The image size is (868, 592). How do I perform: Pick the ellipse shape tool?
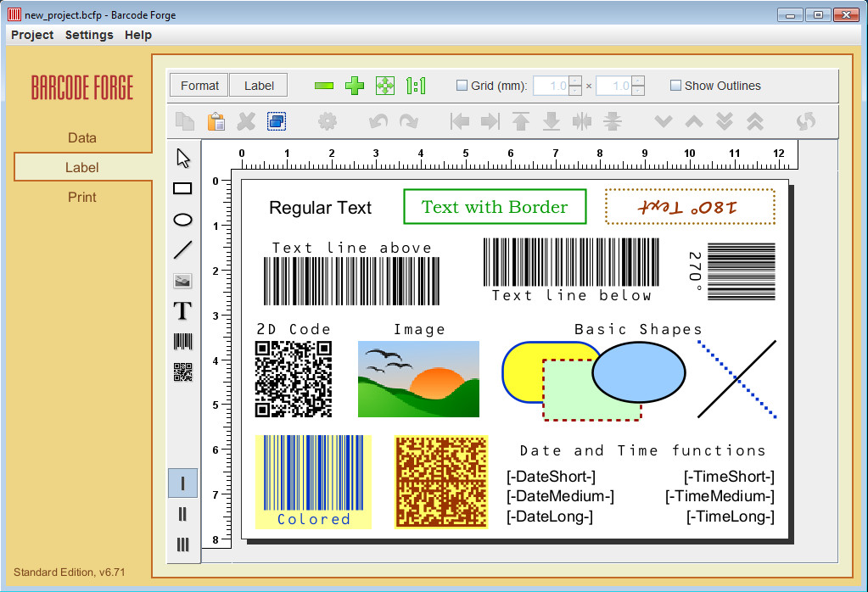pyautogui.click(x=182, y=220)
